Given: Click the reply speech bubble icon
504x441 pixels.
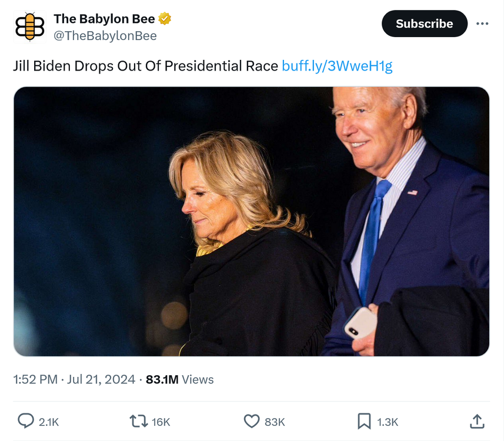Looking at the screenshot, I should tap(25, 421).
